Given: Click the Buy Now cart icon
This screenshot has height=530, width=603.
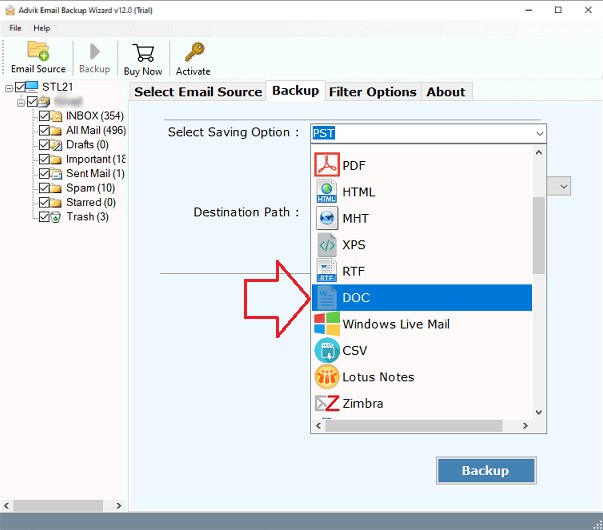Looking at the screenshot, I should [143, 52].
